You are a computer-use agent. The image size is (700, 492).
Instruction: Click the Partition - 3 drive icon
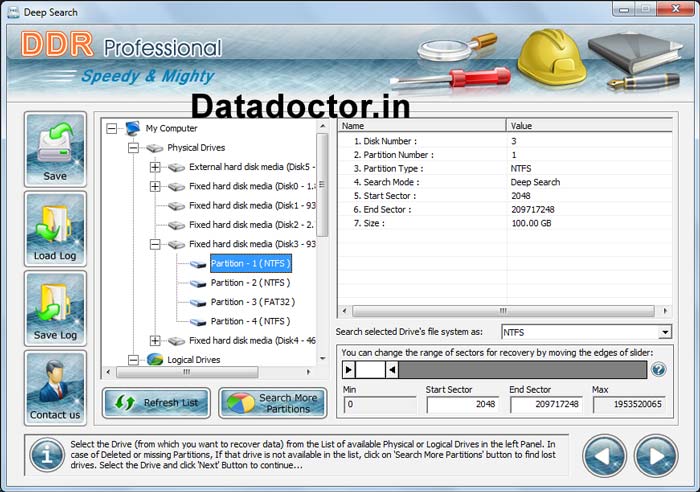coord(198,302)
